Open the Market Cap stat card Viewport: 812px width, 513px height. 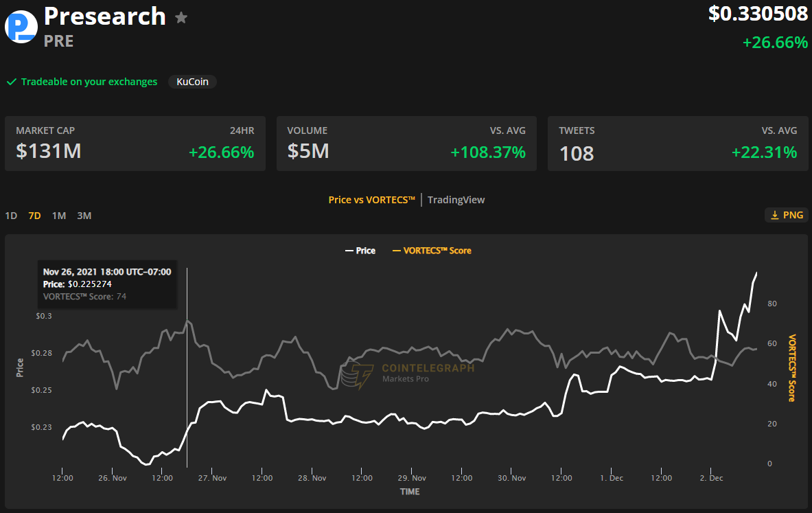click(135, 144)
